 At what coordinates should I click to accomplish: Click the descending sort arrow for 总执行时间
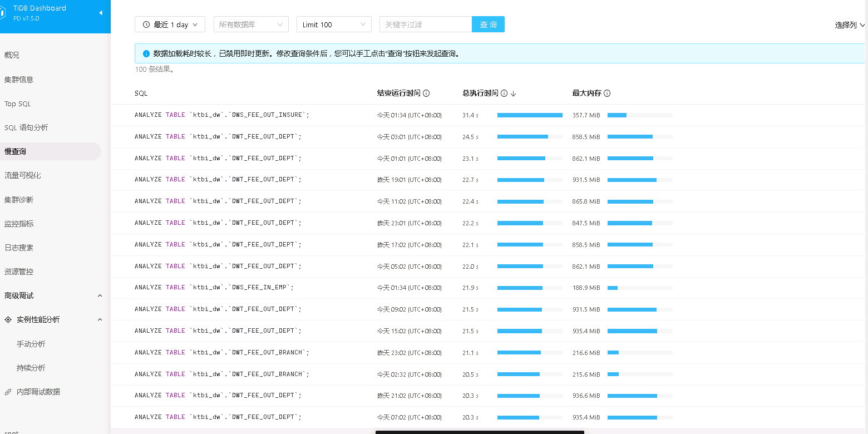click(513, 93)
